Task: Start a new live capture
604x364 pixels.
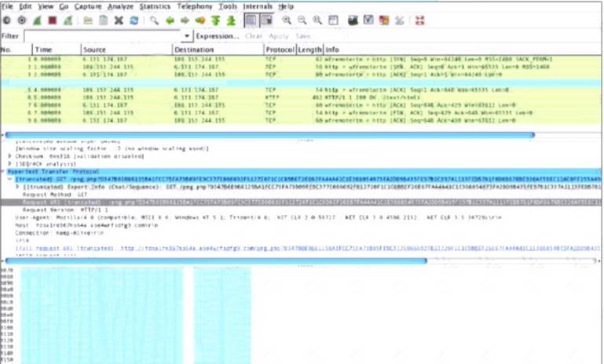Action: tap(38, 20)
